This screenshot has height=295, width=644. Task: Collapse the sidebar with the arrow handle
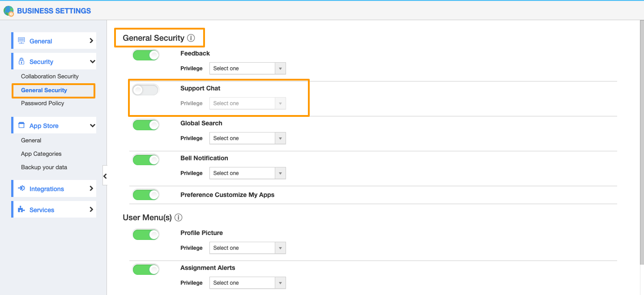coord(105,176)
